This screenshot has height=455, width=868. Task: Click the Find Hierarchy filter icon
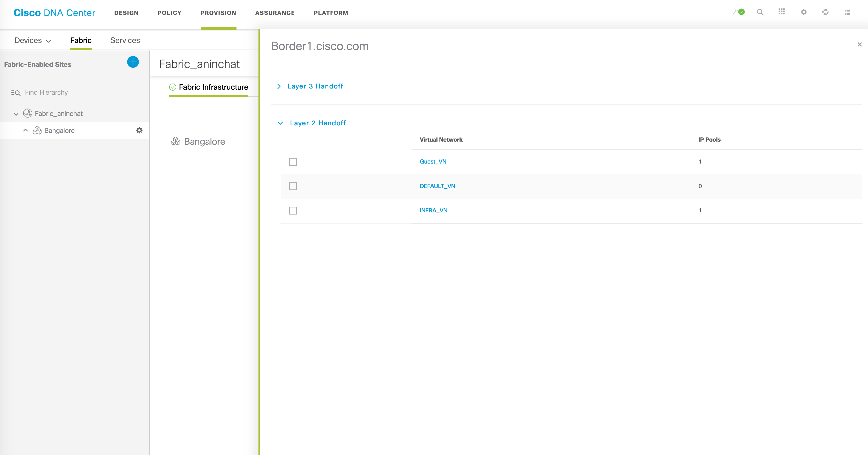[x=16, y=93]
